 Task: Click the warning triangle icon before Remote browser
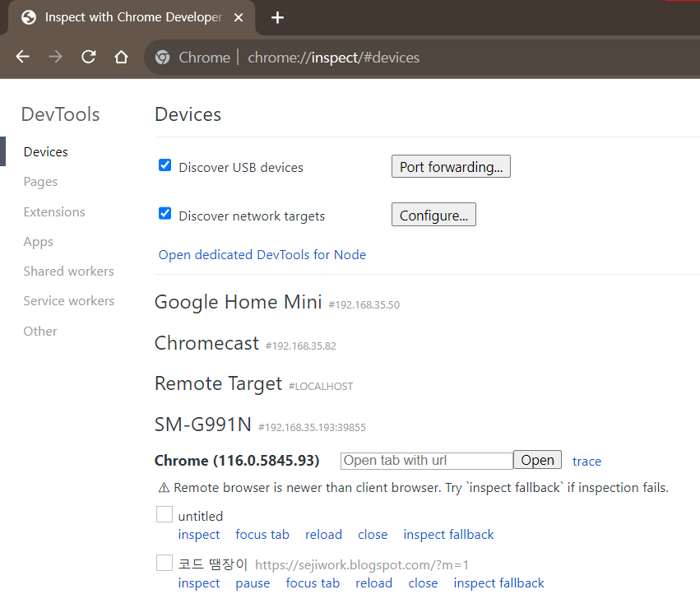[x=164, y=488]
